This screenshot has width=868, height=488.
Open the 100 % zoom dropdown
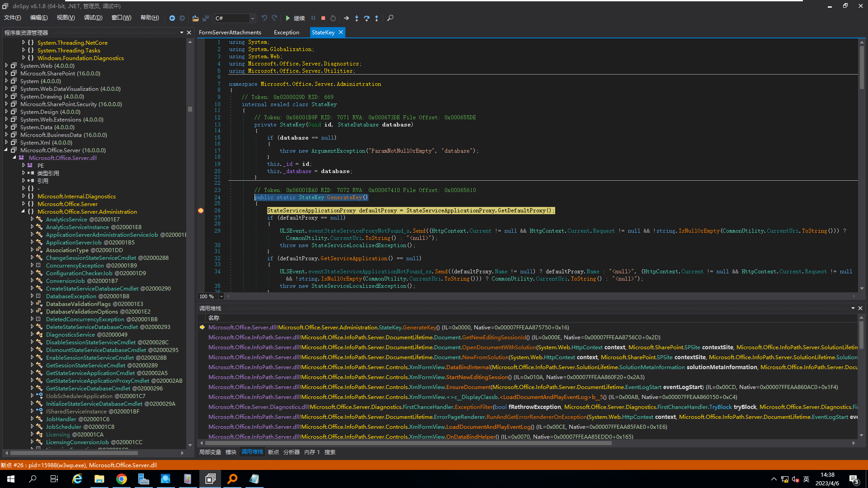click(x=222, y=296)
